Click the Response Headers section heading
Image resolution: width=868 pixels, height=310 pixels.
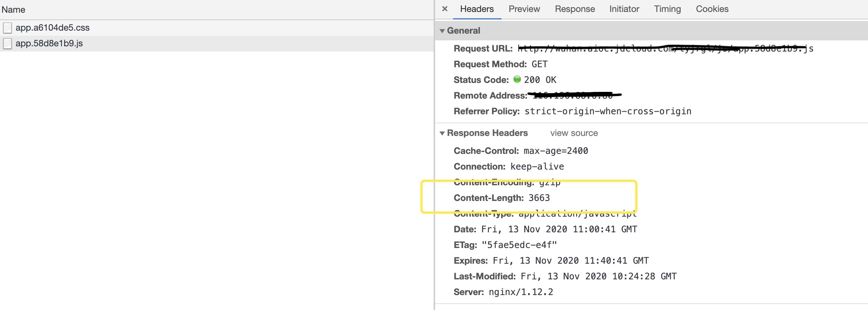(x=487, y=133)
